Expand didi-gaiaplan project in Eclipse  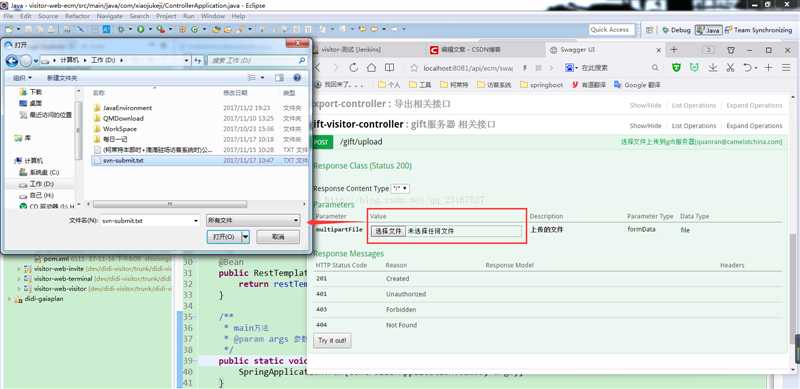[x=10, y=299]
